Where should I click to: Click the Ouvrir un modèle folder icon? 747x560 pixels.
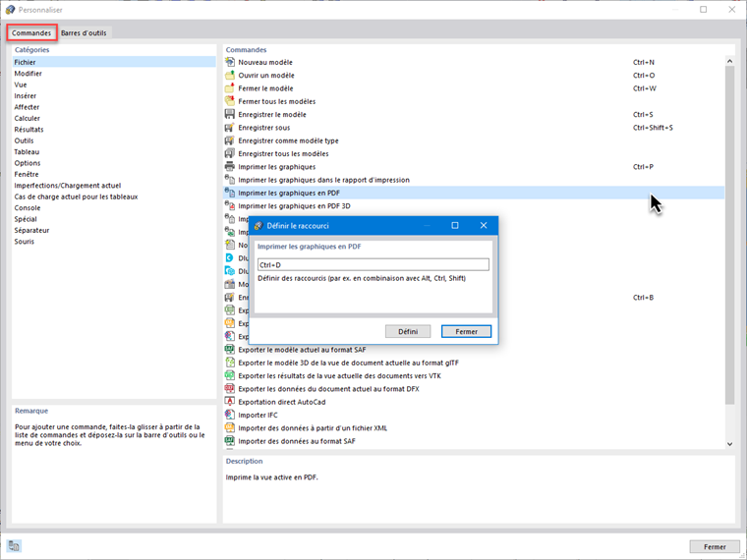[x=230, y=76]
